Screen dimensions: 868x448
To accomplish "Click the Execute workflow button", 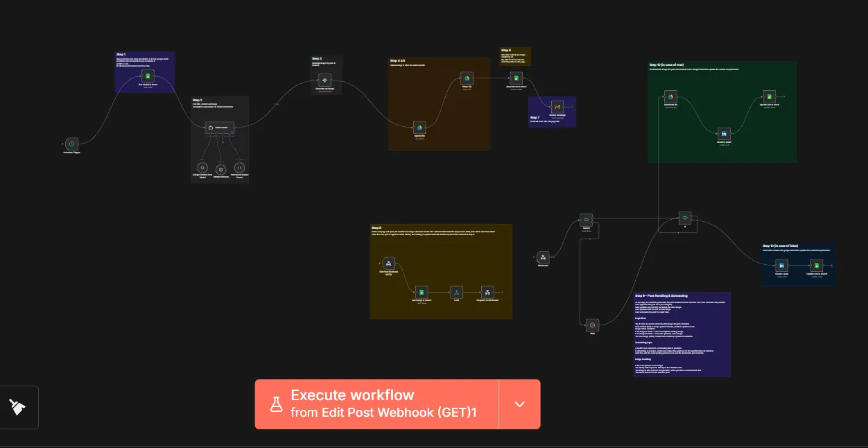I will 376,404.
